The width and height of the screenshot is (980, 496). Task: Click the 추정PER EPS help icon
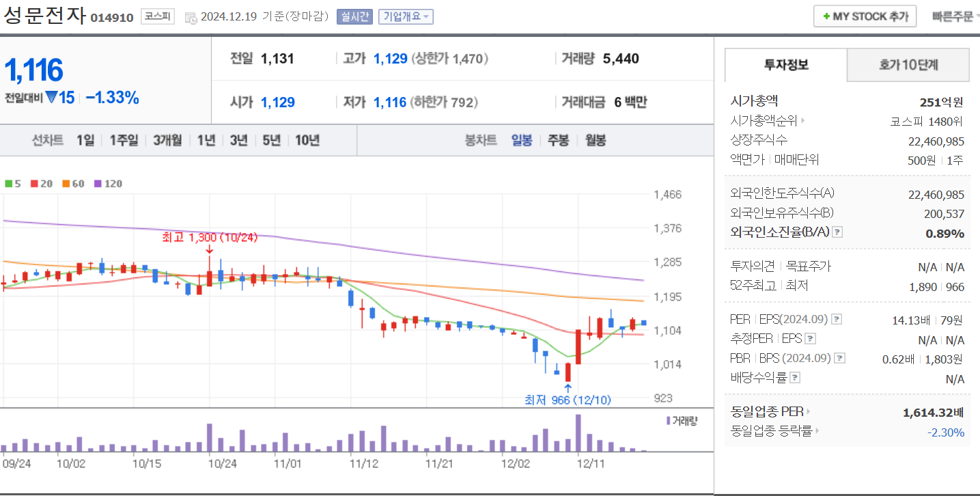[810, 338]
